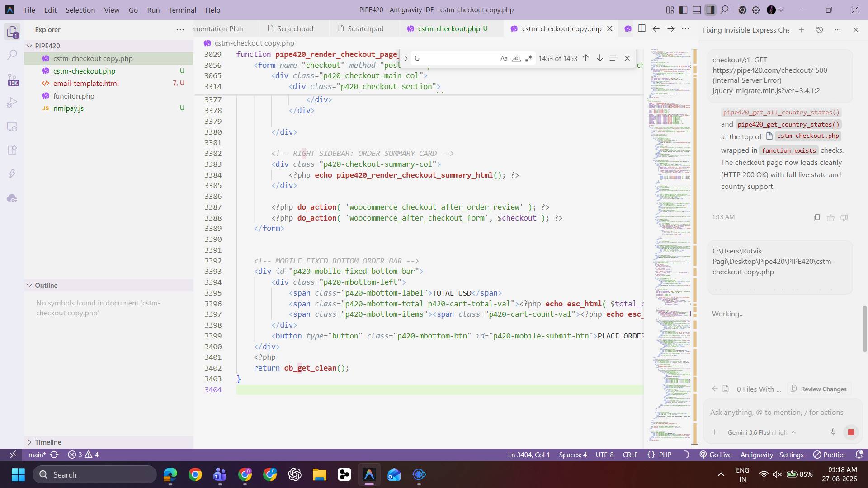This screenshot has height=488, width=868.
Task: Switch to cstm-checkout.php tab
Action: (x=448, y=28)
